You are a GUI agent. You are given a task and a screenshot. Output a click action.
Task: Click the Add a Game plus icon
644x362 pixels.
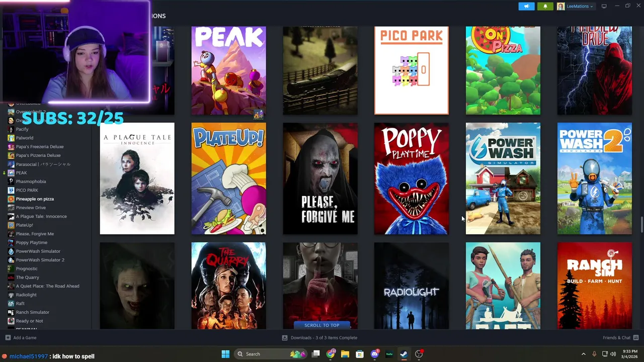coord(8,338)
